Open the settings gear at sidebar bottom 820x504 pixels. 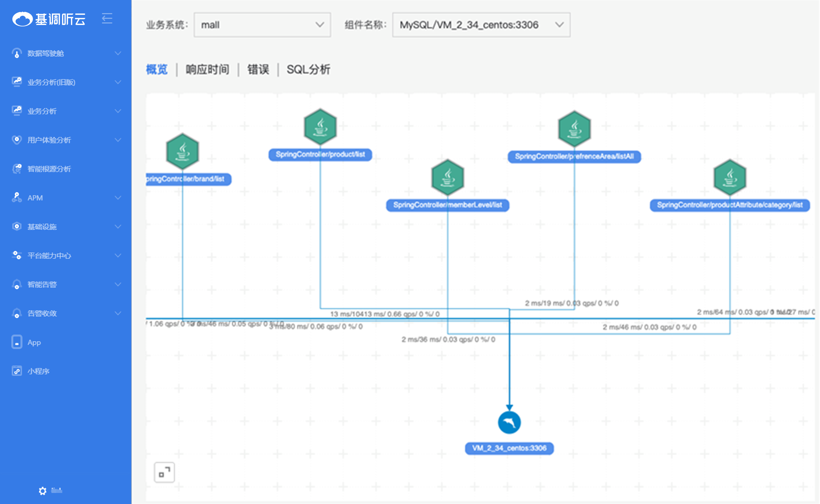[x=42, y=491]
